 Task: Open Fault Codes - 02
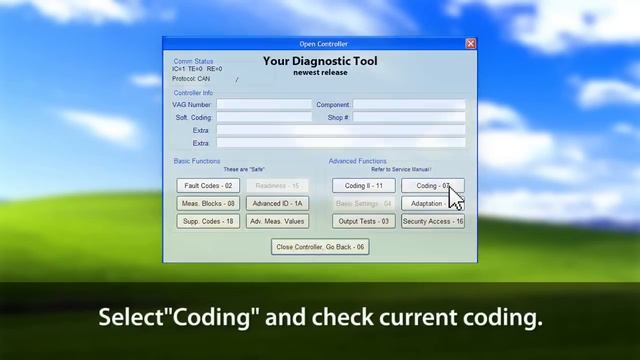click(x=208, y=186)
